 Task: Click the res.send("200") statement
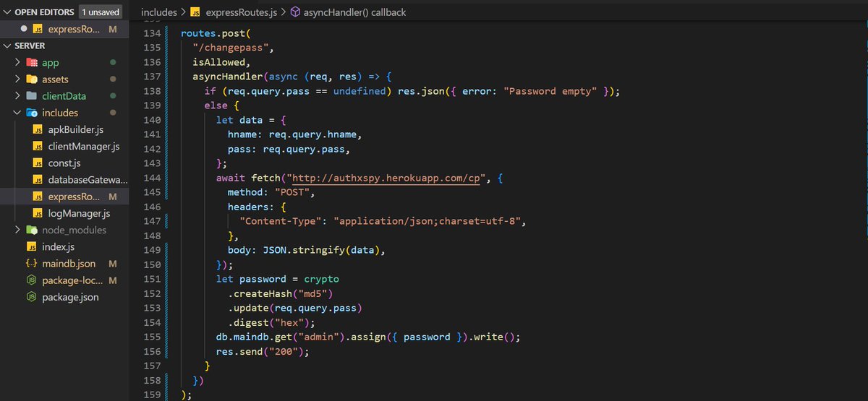[x=263, y=352]
